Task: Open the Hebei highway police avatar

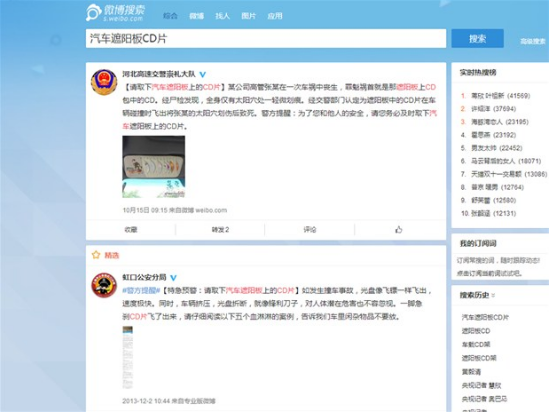Action: click(x=104, y=82)
